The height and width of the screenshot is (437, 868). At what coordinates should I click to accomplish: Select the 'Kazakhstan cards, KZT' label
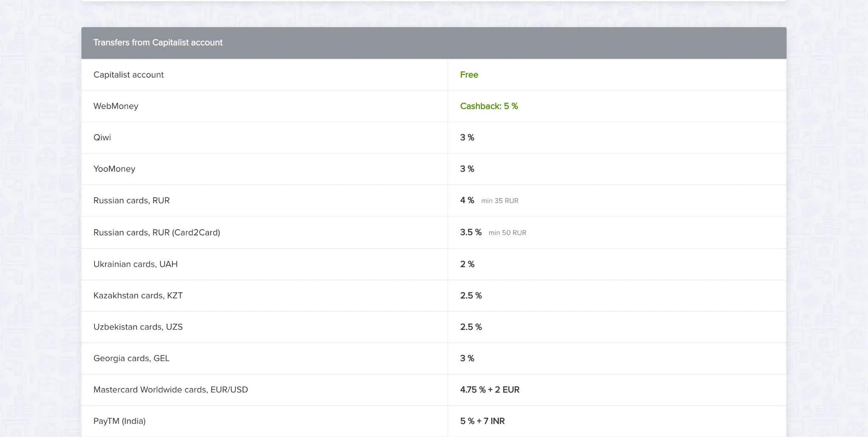tap(138, 295)
